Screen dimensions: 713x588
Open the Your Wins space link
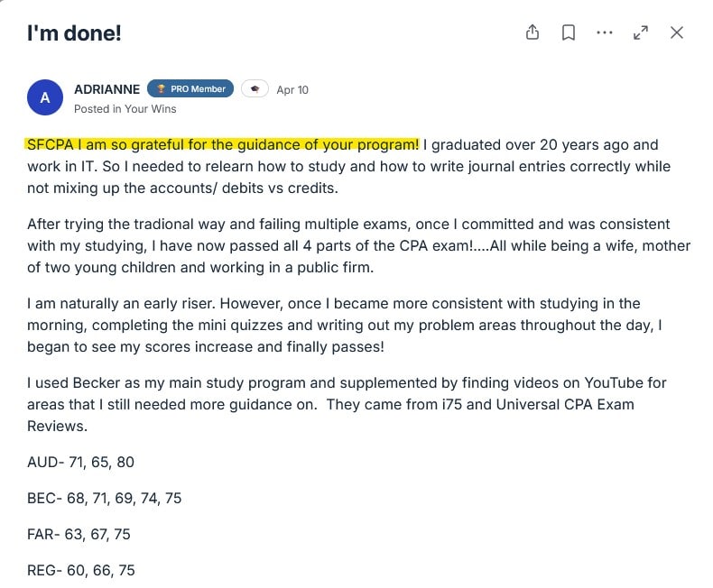pos(150,109)
